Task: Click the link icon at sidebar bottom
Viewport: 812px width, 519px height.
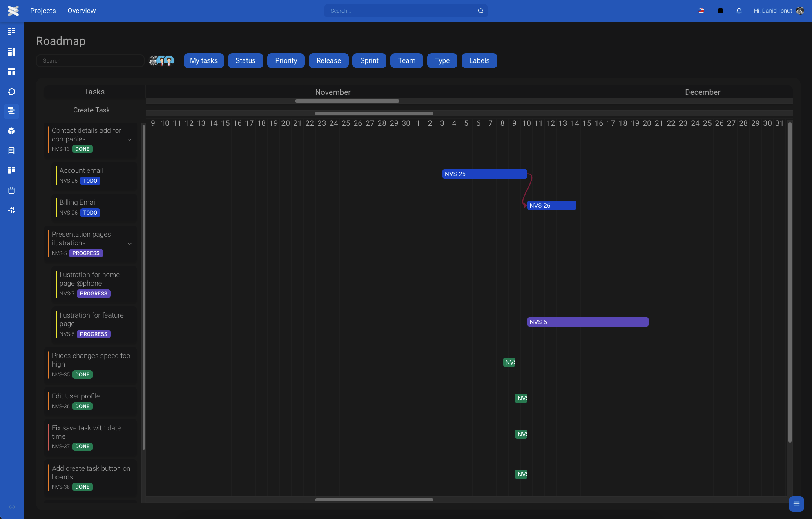Action: [x=12, y=507]
